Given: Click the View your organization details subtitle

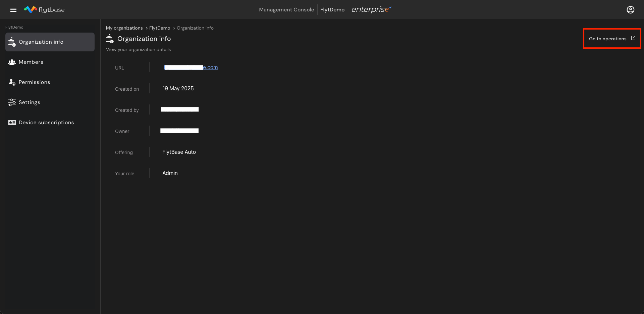Looking at the screenshot, I should (x=138, y=49).
